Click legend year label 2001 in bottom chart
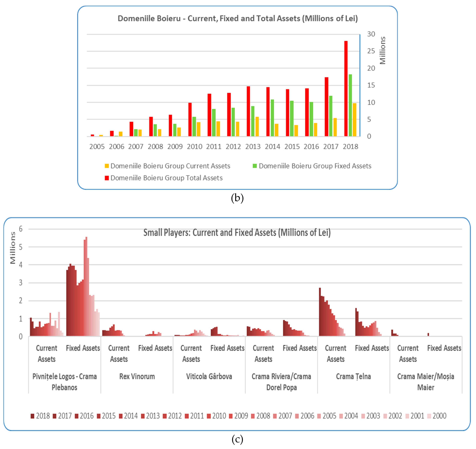Screen dimensions: 476x449 pyautogui.click(x=417, y=416)
